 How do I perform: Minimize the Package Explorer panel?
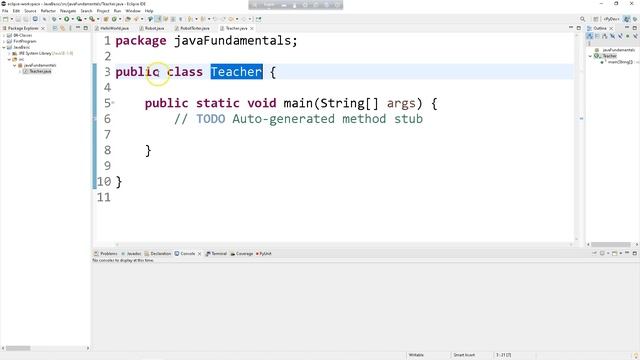[x=78, y=28]
